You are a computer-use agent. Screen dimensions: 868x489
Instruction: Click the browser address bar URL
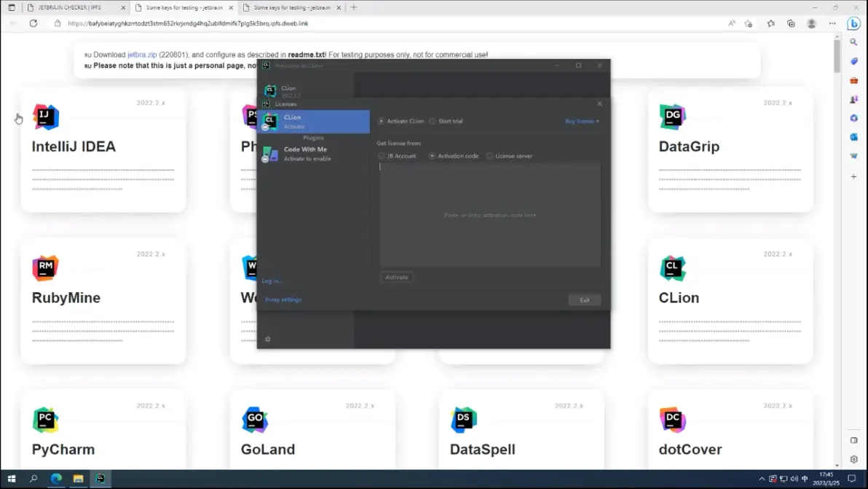188,23
